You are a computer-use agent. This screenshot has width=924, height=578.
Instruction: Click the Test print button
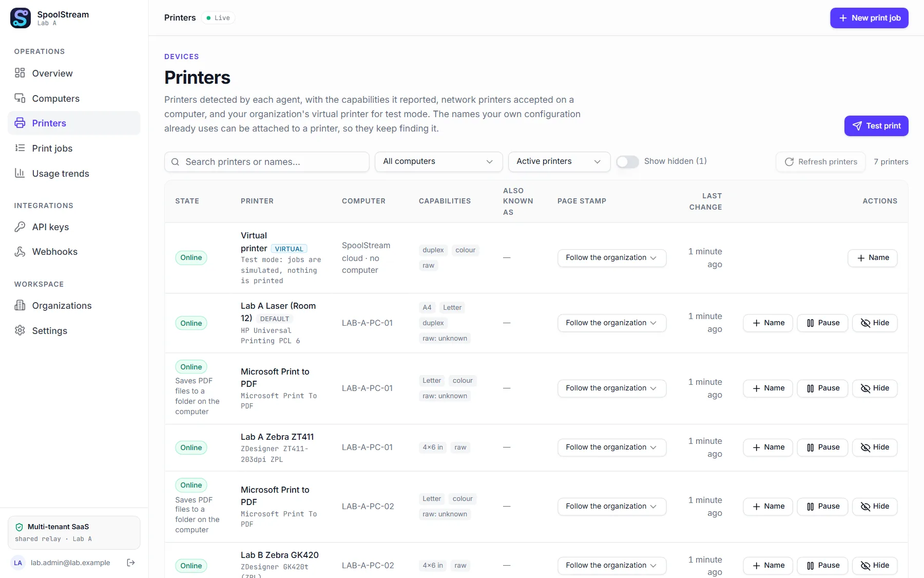click(876, 126)
